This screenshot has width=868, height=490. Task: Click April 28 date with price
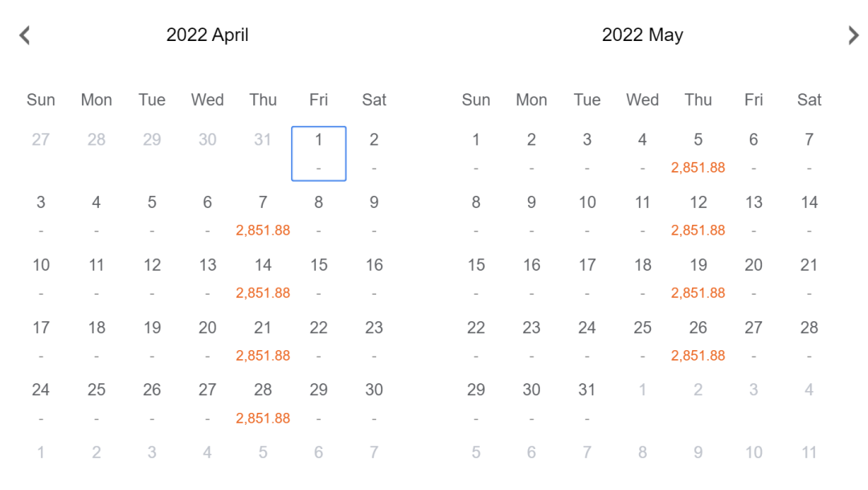click(x=263, y=403)
